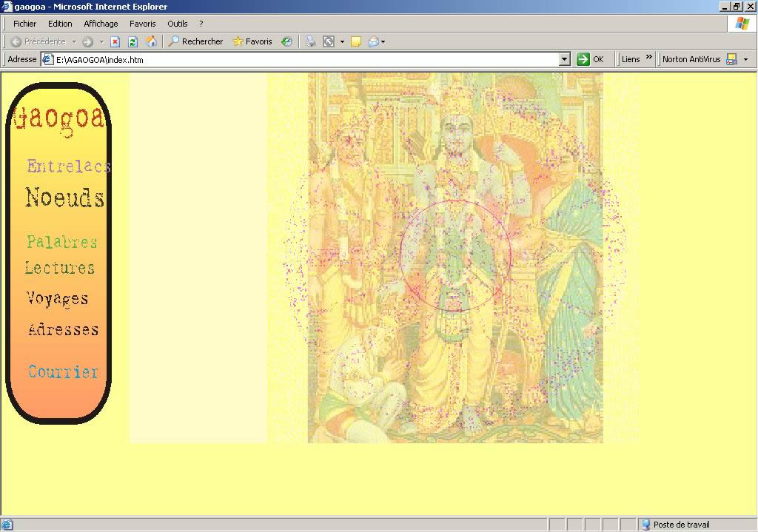Click the page icon in the address bar
The height and width of the screenshot is (532, 758).
[47, 59]
